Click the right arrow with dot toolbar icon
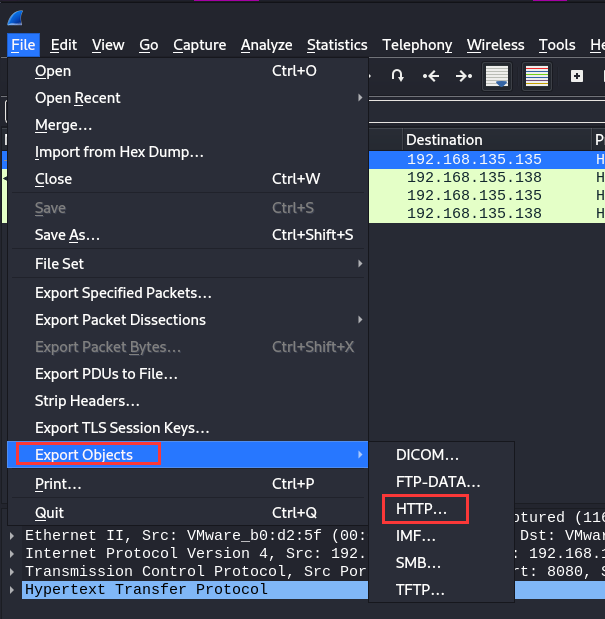The image size is (605, 619). (x=464, y=76)
